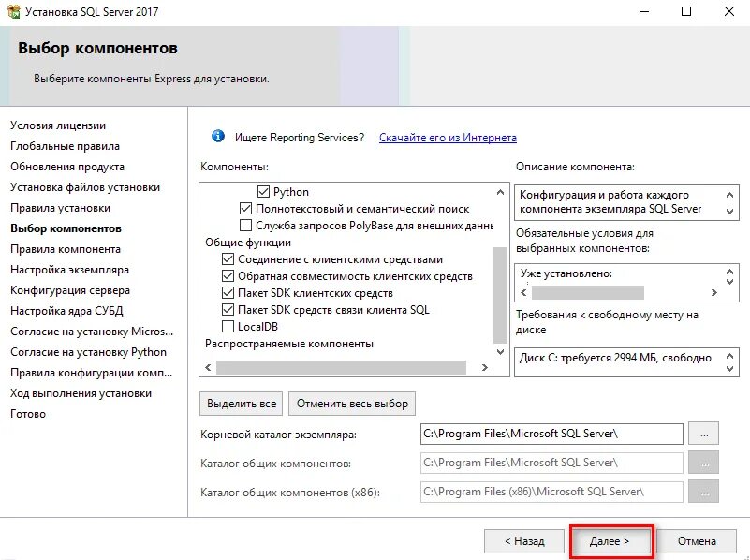
Task: Select the Настройка ядра СУБД step
Action: click(x=67, y=311)
